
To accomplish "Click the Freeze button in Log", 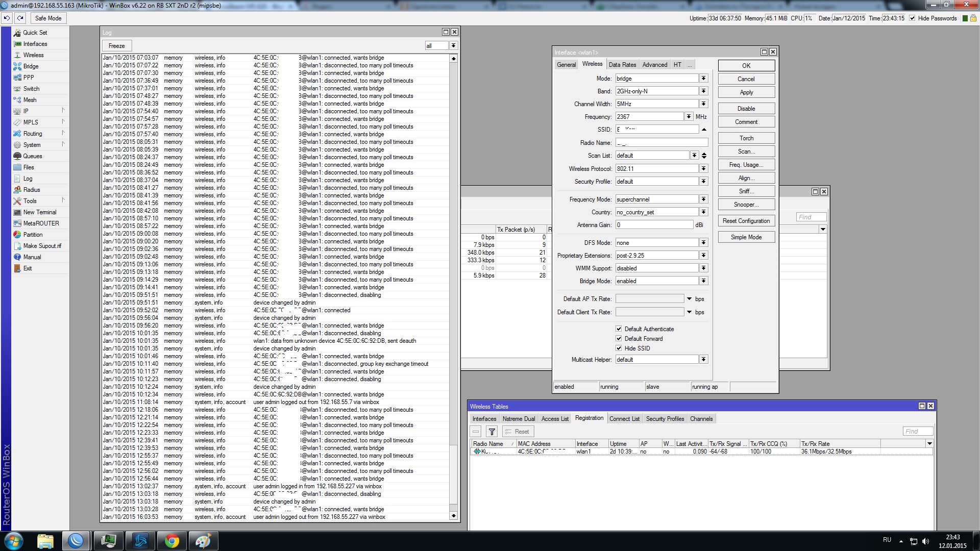I will 116,46.
